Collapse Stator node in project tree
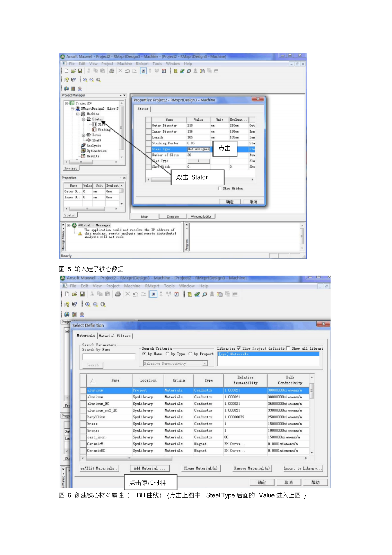This screenshot has width=392, height=555. coord(83,119)
